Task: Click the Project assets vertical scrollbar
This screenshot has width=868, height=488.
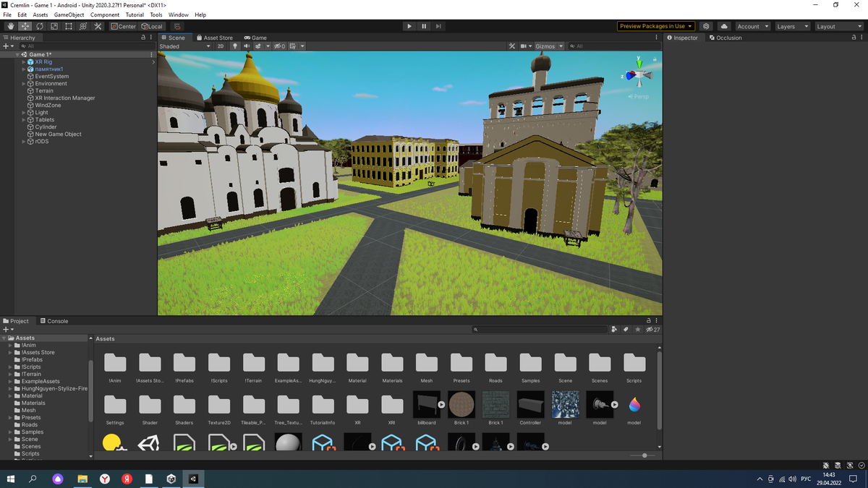Action: (x=659, y=390)
